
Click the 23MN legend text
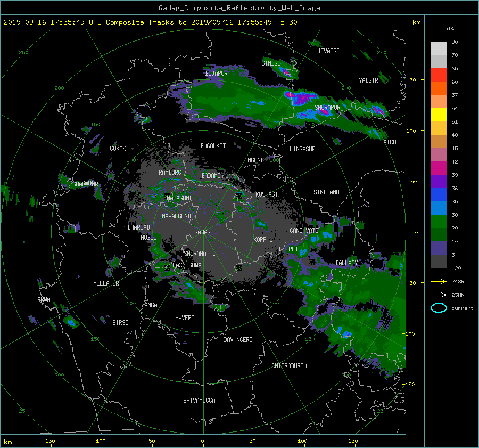(458, 295)
